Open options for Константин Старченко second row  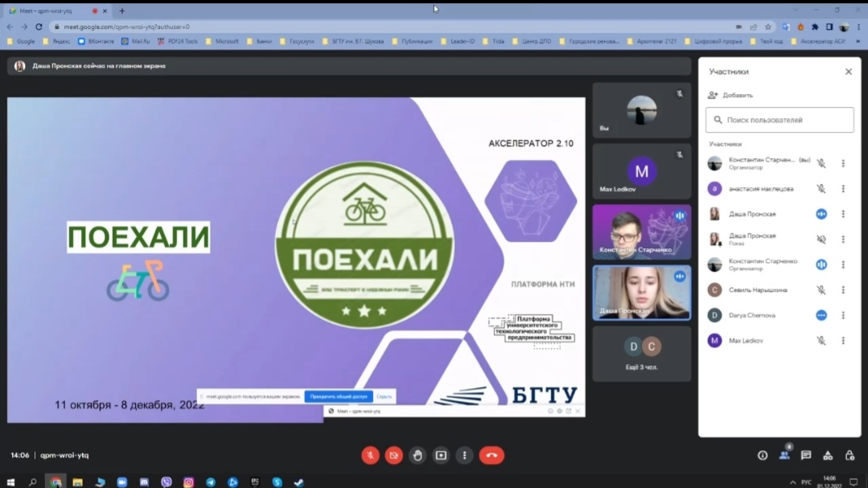[x=843, y=265]
